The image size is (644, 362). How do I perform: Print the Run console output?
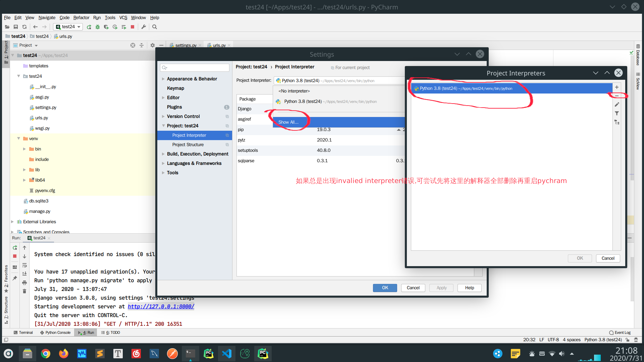(x=24, y=283)
